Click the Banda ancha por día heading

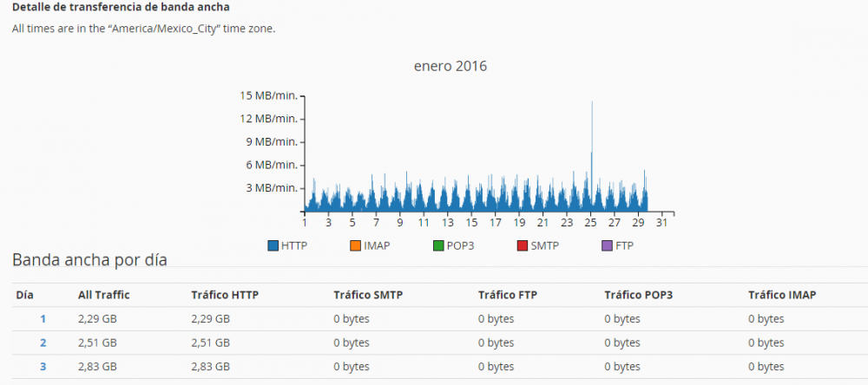89,259
